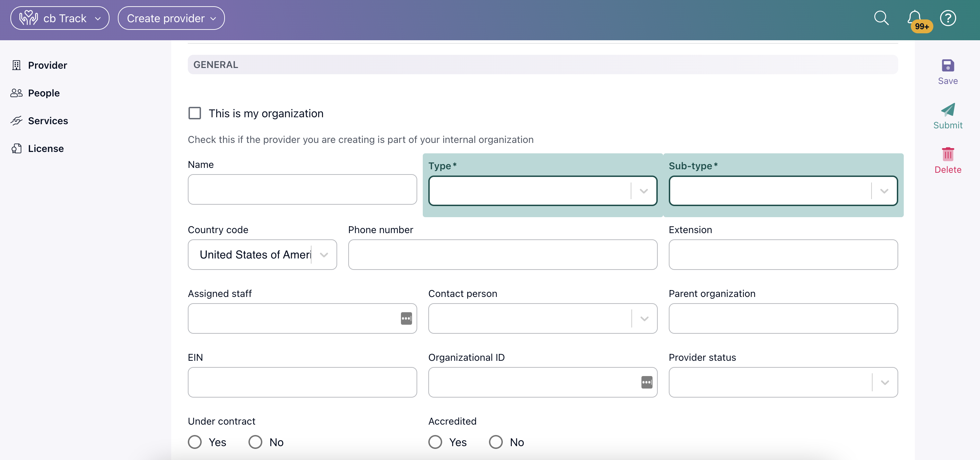Go to License section in sidebar
This screenshot has width=980, height=460.
click(46, 148)
